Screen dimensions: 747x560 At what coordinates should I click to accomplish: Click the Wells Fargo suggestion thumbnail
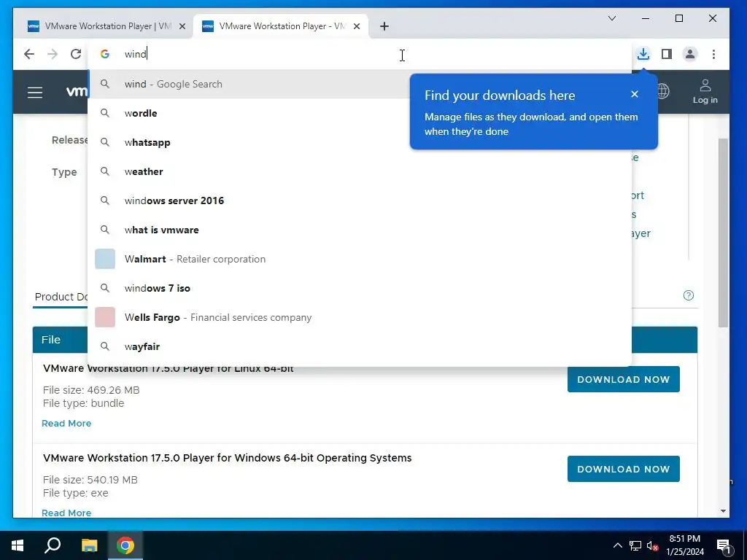coord(105,317)
